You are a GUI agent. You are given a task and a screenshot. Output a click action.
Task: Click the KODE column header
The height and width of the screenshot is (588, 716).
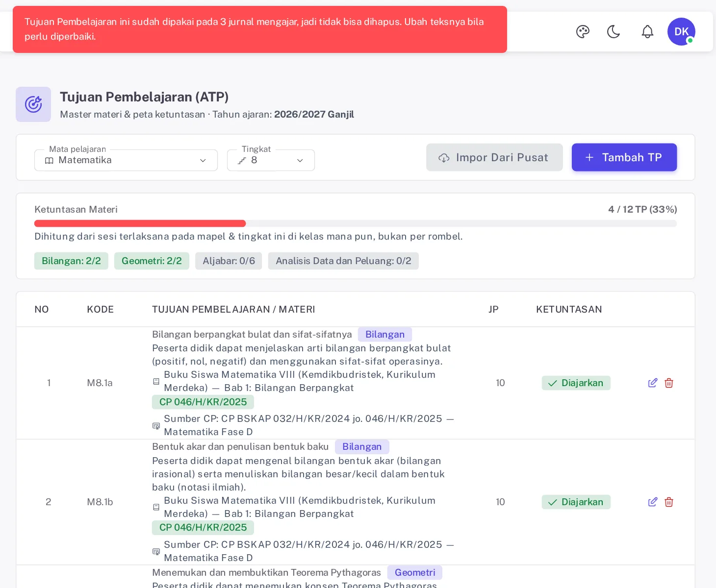(x=101, y=309)
